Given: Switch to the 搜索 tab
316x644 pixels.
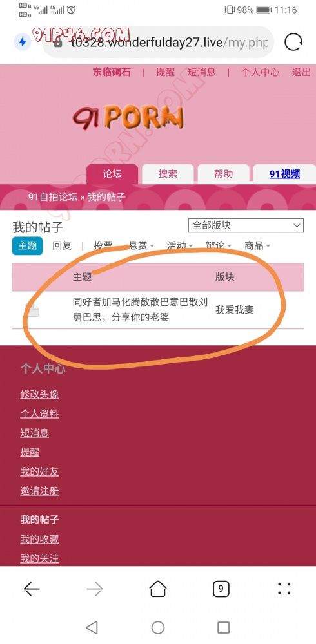Looking at the screenshot, I should coord(168,174).
